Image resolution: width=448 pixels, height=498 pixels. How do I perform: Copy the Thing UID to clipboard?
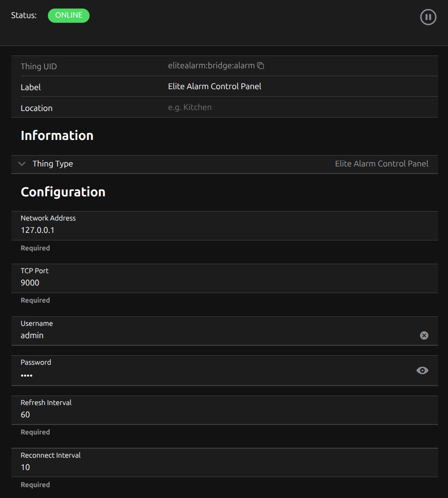tap(260, 66)
